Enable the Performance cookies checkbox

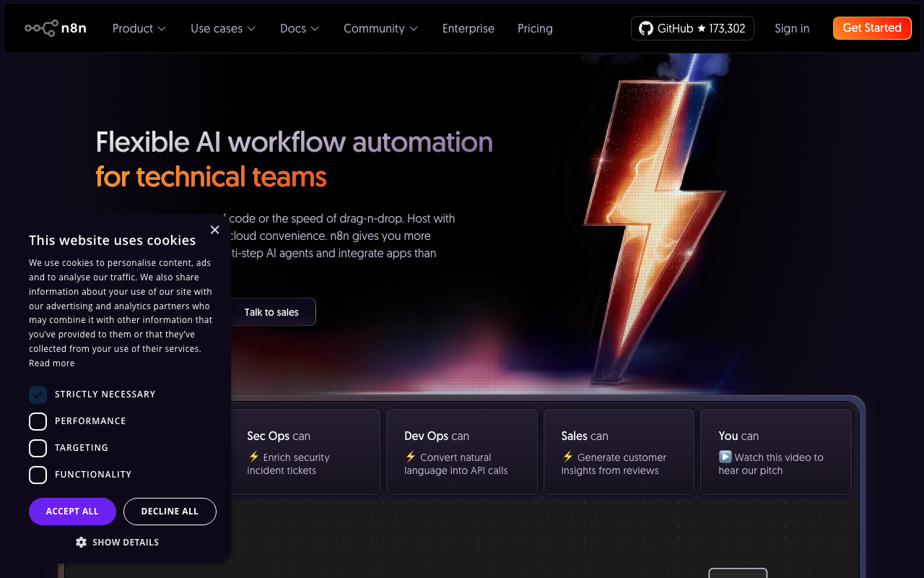pos(38,421)
